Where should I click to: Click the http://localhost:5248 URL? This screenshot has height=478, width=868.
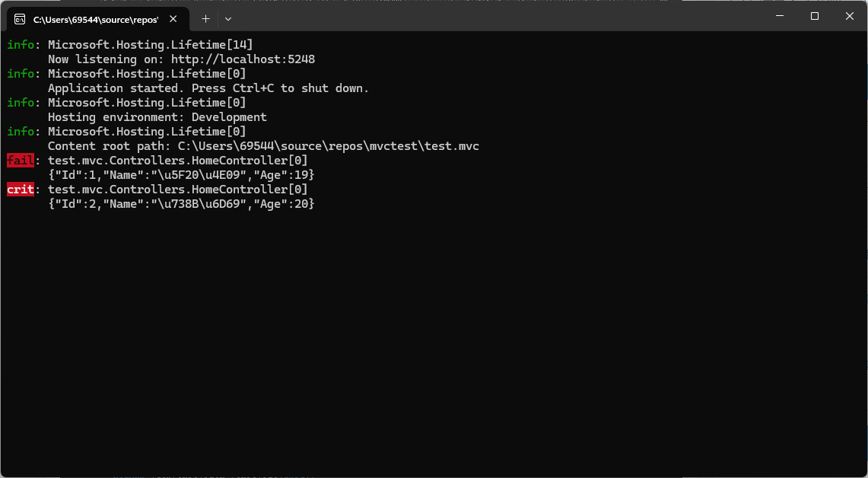click(243, 59)
